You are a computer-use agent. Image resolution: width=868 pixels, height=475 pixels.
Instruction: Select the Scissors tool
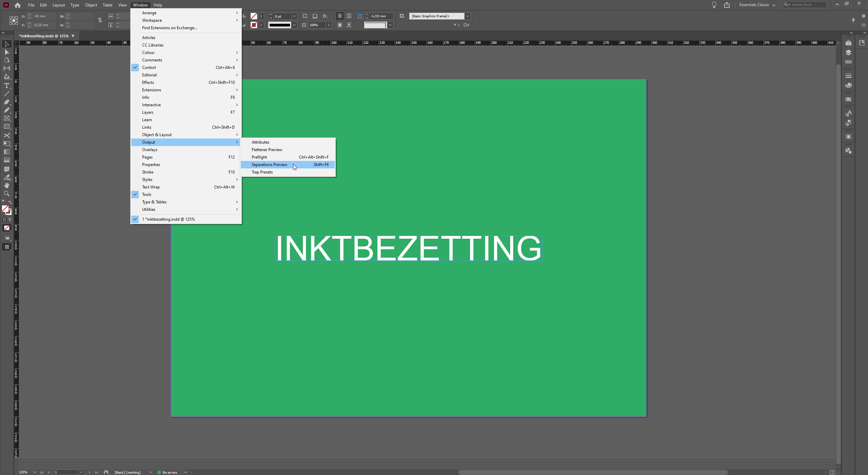point(6,135)
